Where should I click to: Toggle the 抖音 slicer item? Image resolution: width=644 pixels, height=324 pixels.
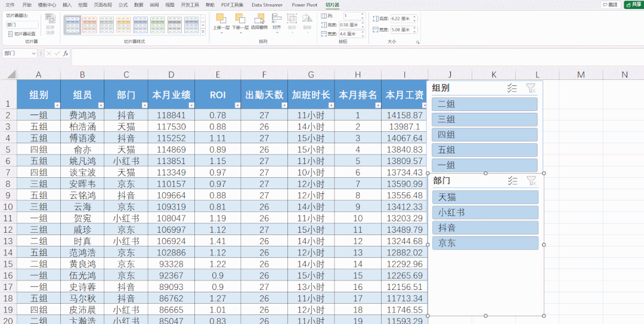[485, 228]
